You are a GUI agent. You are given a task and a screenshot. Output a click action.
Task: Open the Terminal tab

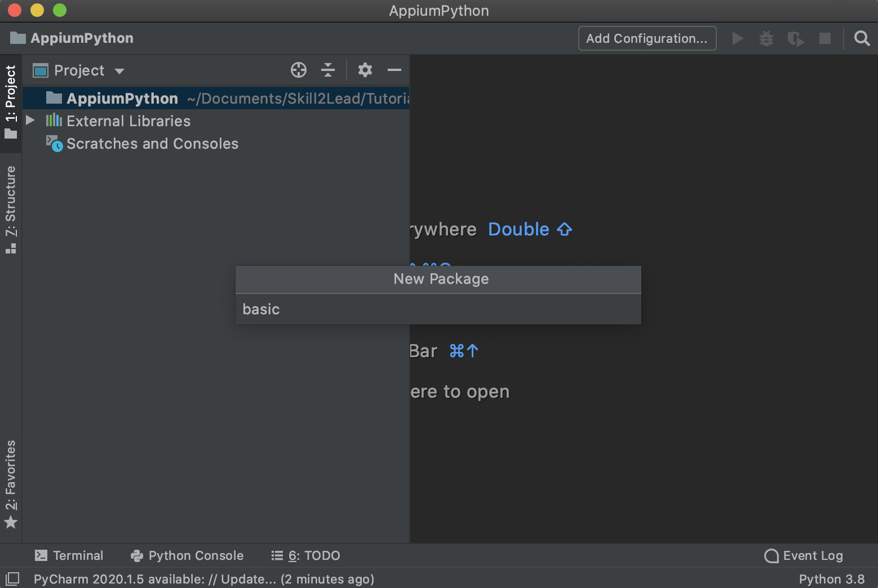(69, 555)
